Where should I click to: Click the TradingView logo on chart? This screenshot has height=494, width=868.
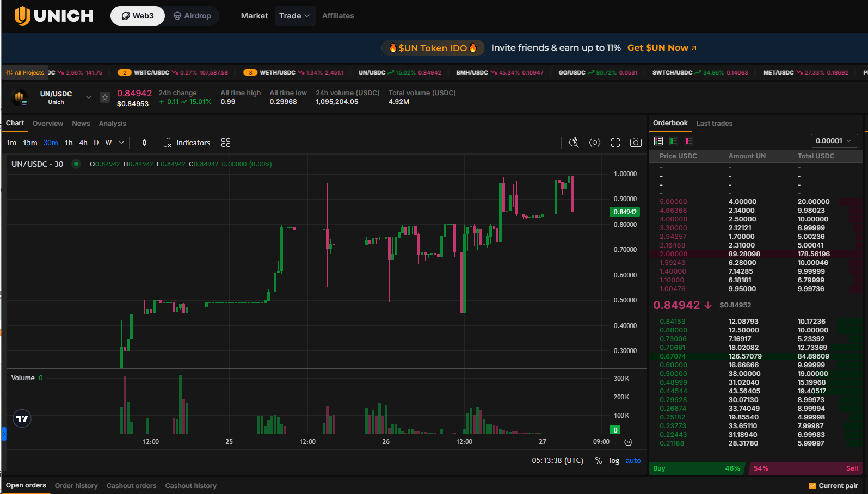pyautogui.click(x=22, y=418)
